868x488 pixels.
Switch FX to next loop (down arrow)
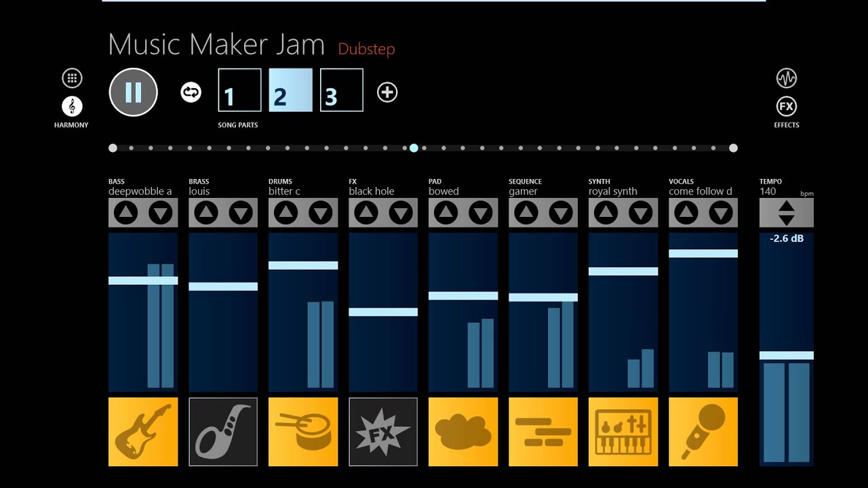(x=401, y=213)
